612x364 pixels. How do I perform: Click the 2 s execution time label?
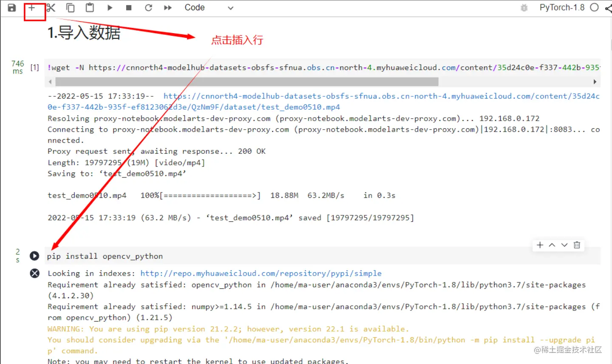coord(17,256)
